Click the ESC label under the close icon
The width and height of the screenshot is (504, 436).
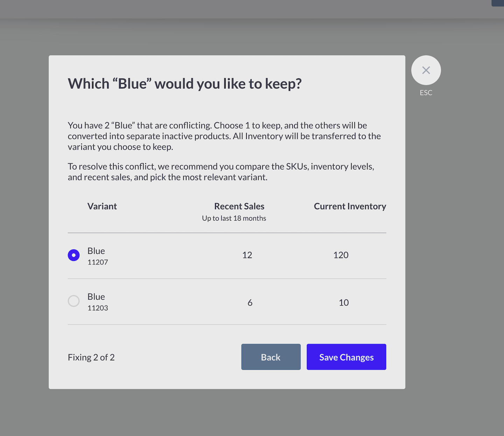[x=426, y=93]
